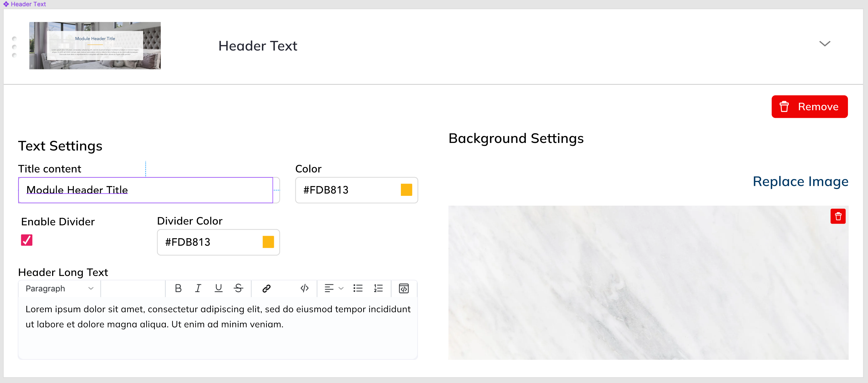Click the Replace Image link
The width and height of the screenshot is (868, 383).
tap(800, 181)
